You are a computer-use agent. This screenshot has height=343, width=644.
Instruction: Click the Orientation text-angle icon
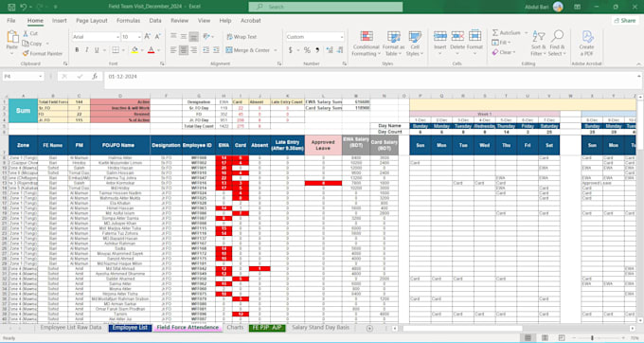click(206, 37)
